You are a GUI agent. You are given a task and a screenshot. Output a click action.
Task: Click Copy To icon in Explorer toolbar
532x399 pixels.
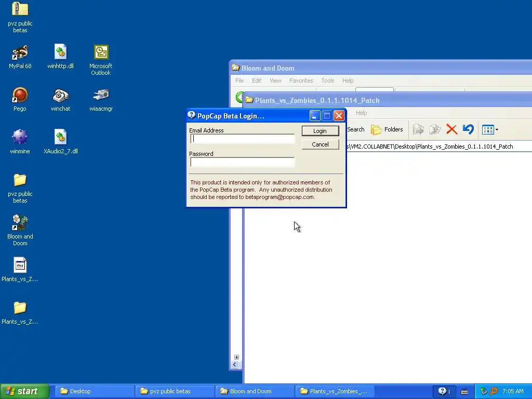435,129
